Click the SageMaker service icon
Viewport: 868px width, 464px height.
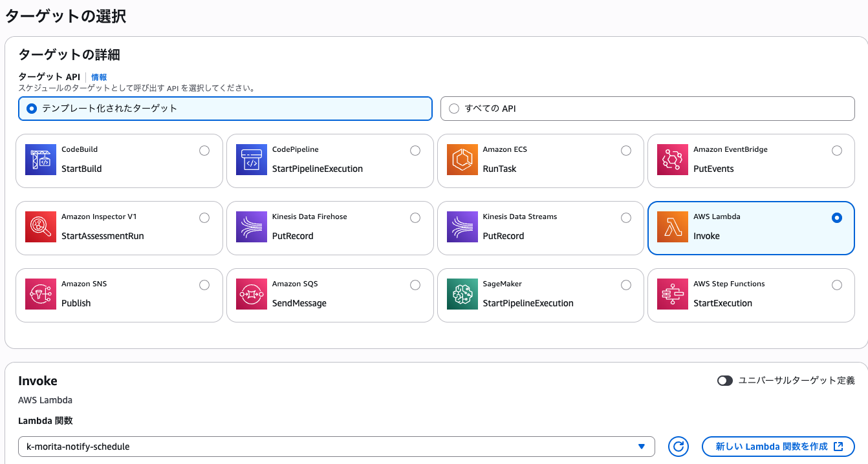point(463,294)
